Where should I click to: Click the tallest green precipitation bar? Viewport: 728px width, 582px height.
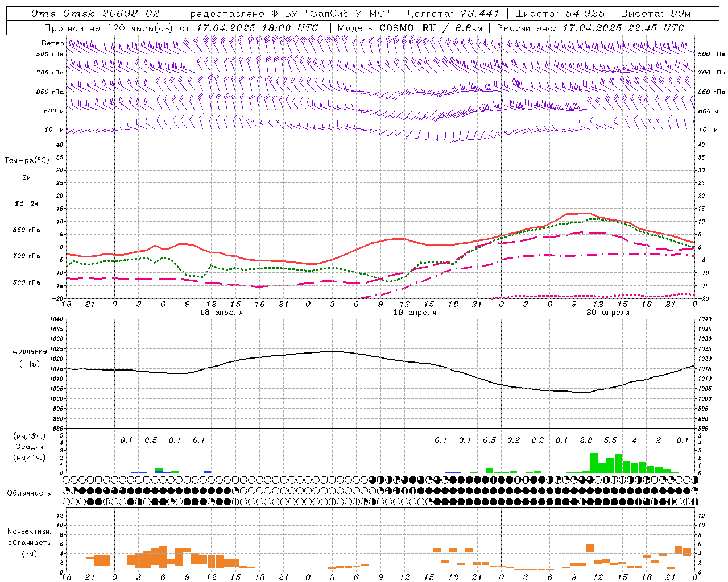pos(594,463)
